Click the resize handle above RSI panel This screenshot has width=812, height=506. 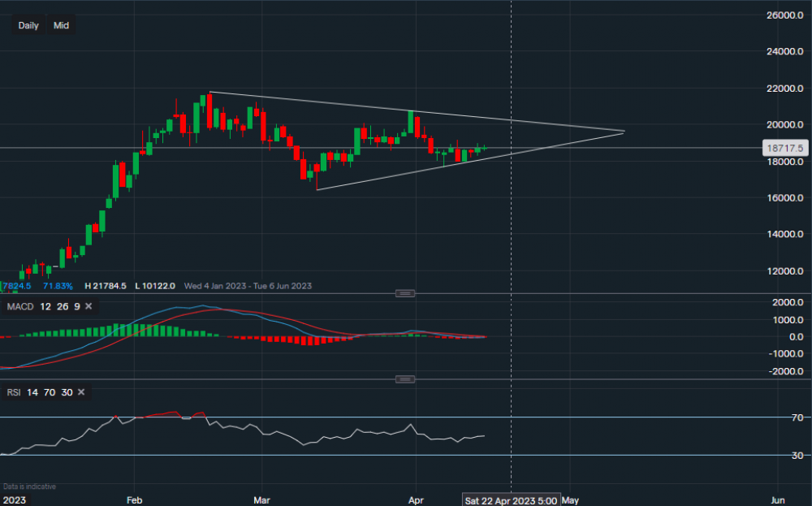point(404,379)
